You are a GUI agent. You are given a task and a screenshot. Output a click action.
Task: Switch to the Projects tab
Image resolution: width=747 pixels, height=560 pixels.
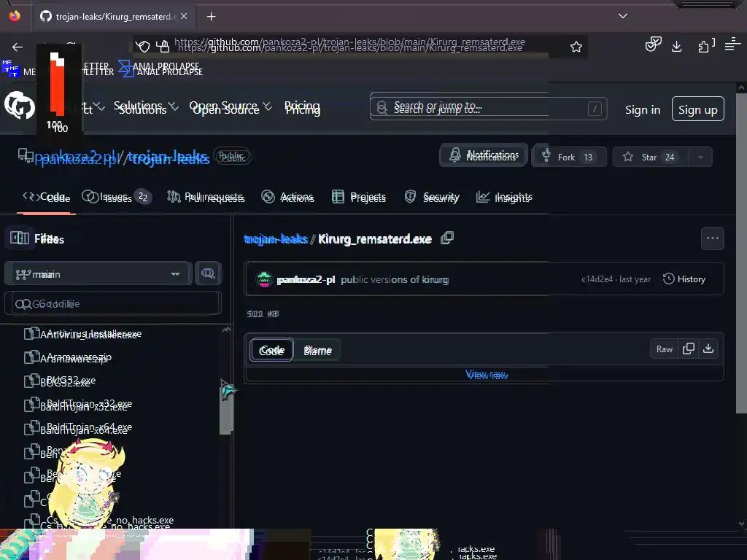click(x=359, y=197)
